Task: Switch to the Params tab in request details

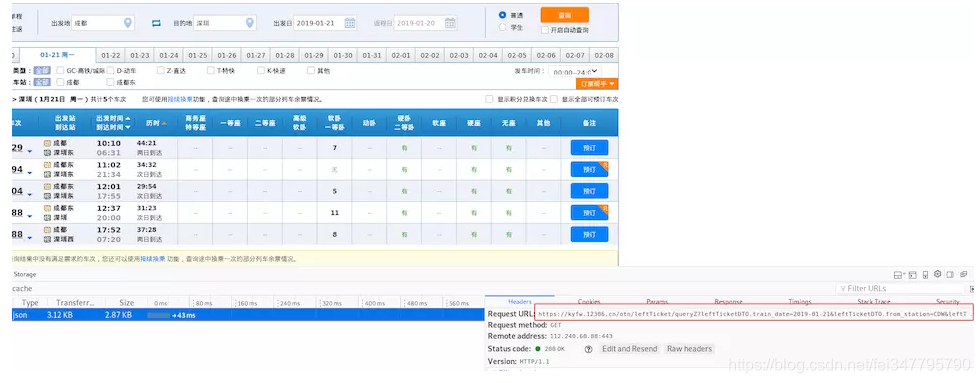Action: pos(657,302)
